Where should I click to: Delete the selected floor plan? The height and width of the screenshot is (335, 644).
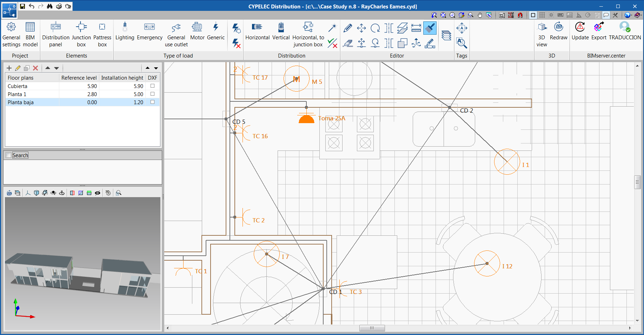point(35,68)
